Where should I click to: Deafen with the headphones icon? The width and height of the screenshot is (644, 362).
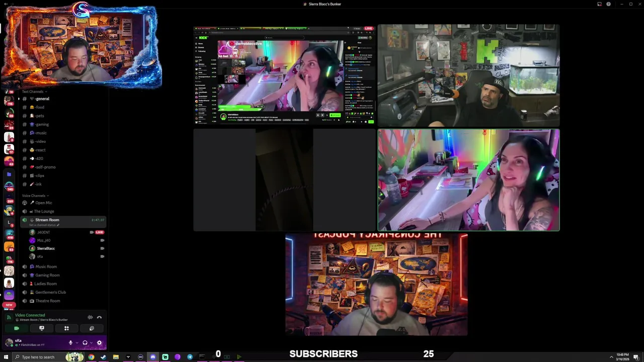[x=85, y=343]
